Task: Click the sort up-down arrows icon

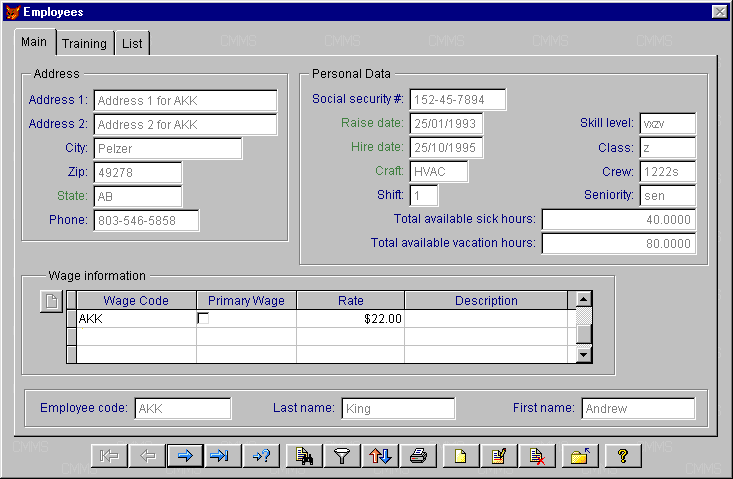Action: coord(381,456)
